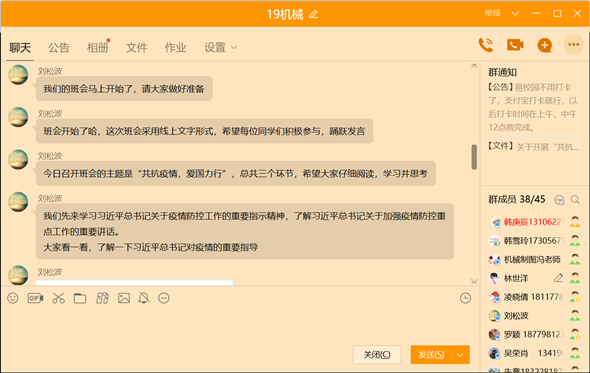
Task: Click 刘松波's member role icon in list
Action: [575, 315]
